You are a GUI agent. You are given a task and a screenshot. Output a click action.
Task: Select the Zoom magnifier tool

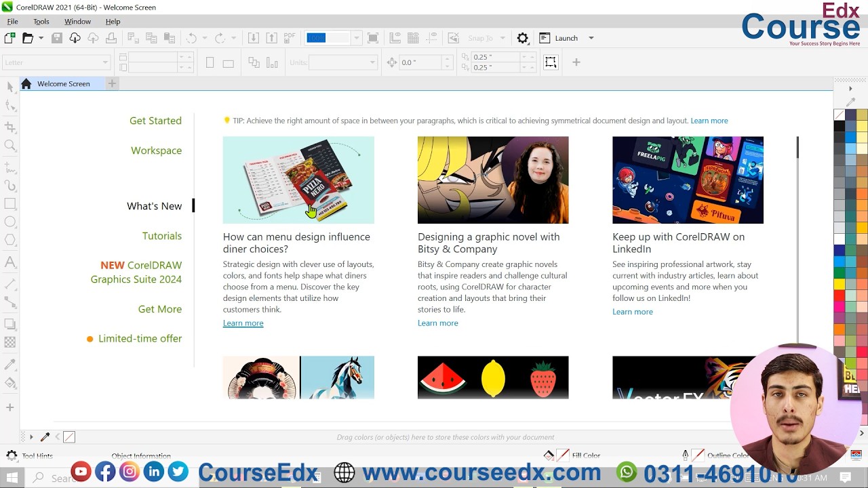click(x=9, y=145)
